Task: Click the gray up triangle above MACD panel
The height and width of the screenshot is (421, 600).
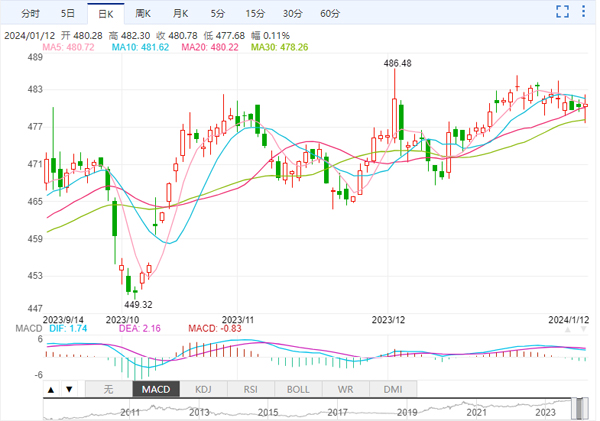Action: 568,330
